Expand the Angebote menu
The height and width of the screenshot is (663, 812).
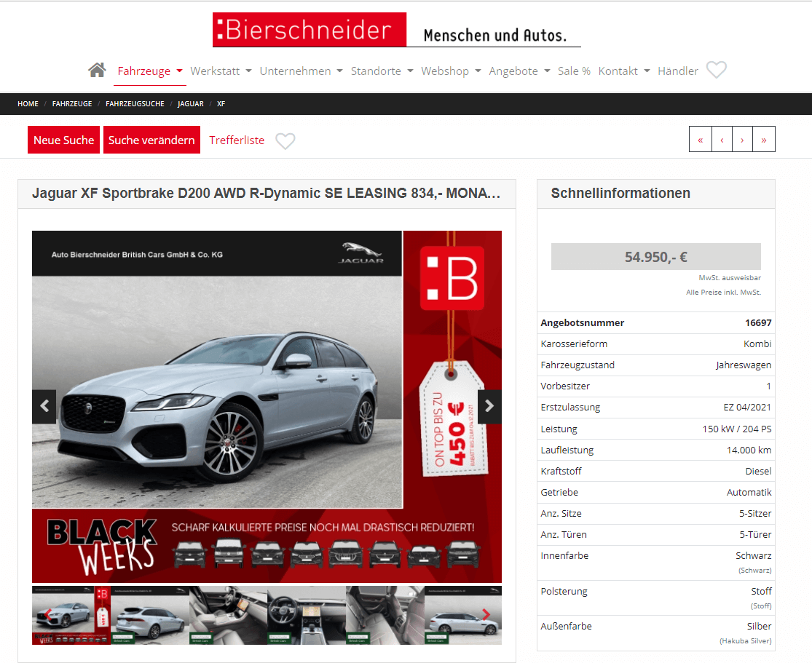519,71
